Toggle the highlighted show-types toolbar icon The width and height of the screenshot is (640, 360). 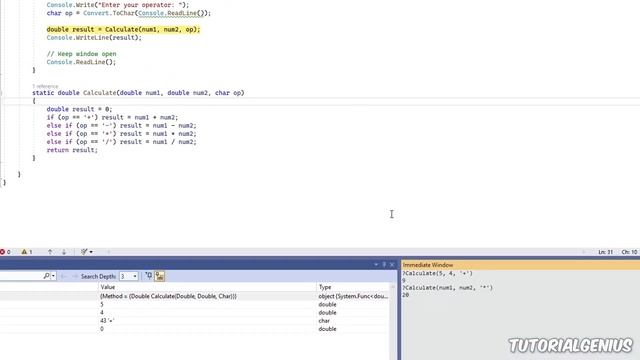(160, 276)
